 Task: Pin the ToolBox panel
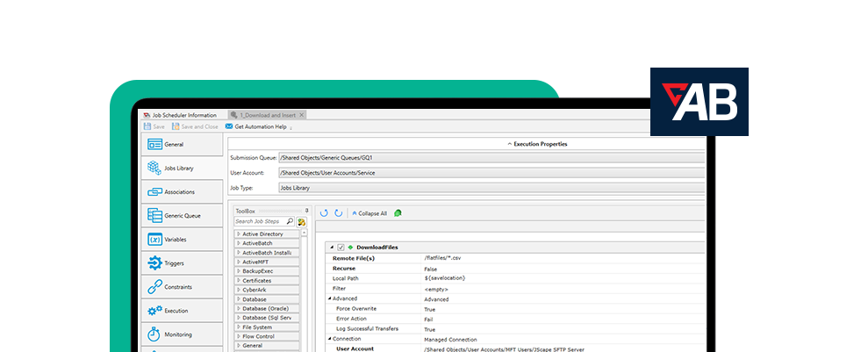(306, 211)
